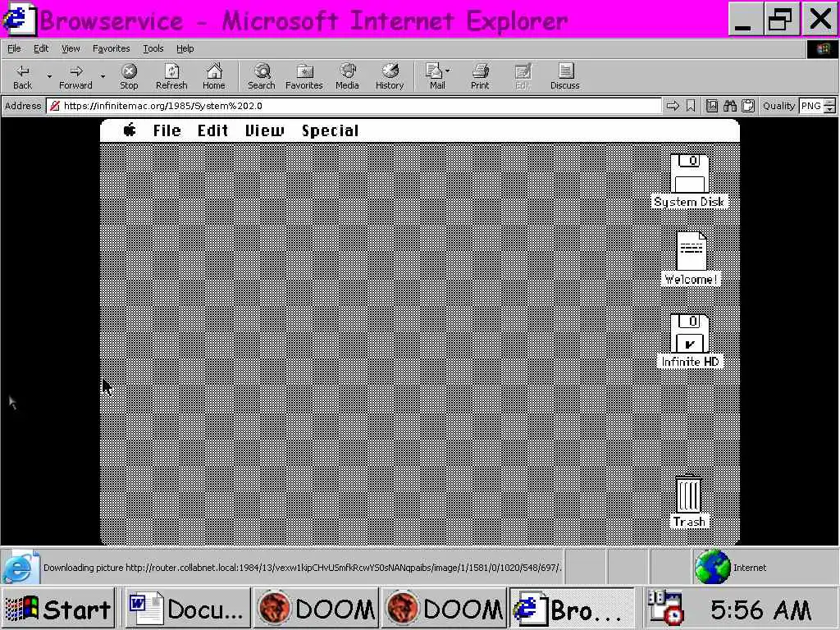Click the Windows Start button
Image resolution: width=840 pixels, height=630 pixels.
(x=57, y=609)
